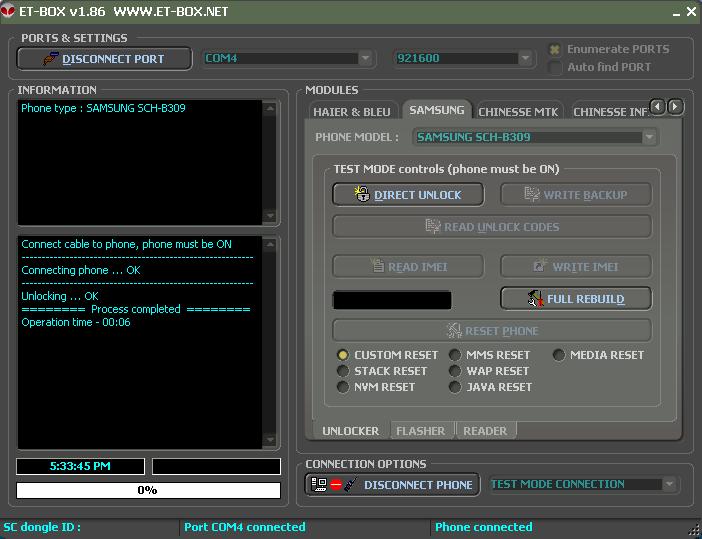Click the Phone connected status text
Screen dimensions: 702x539
(x=484, y=527)
